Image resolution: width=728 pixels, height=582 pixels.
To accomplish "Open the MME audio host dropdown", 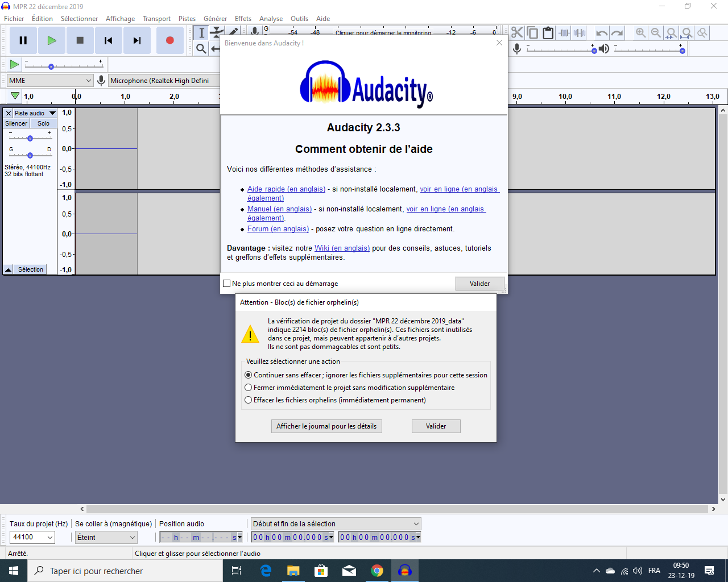I will coord(50,81).
